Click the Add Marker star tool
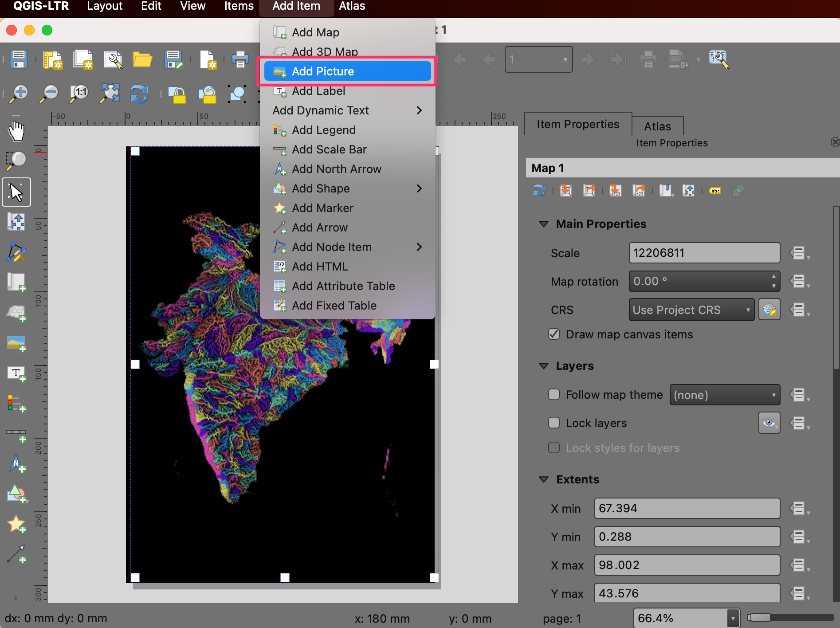 click(16, 524)
